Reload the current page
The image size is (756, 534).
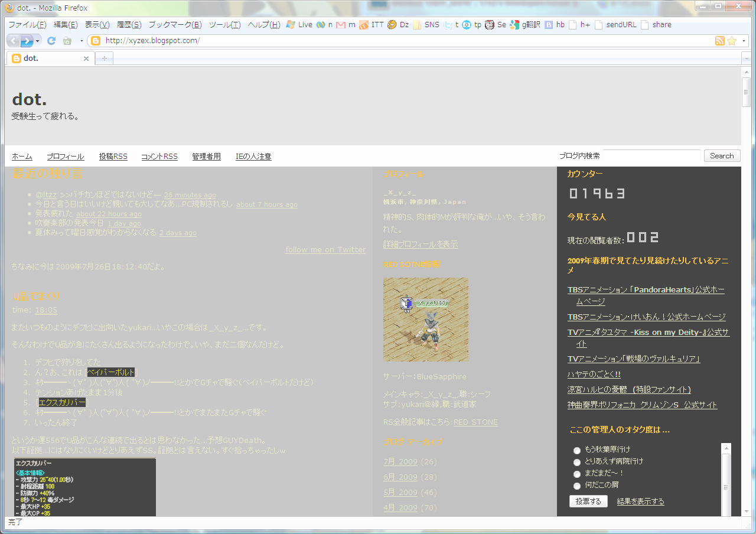click(x=51, y=41)
